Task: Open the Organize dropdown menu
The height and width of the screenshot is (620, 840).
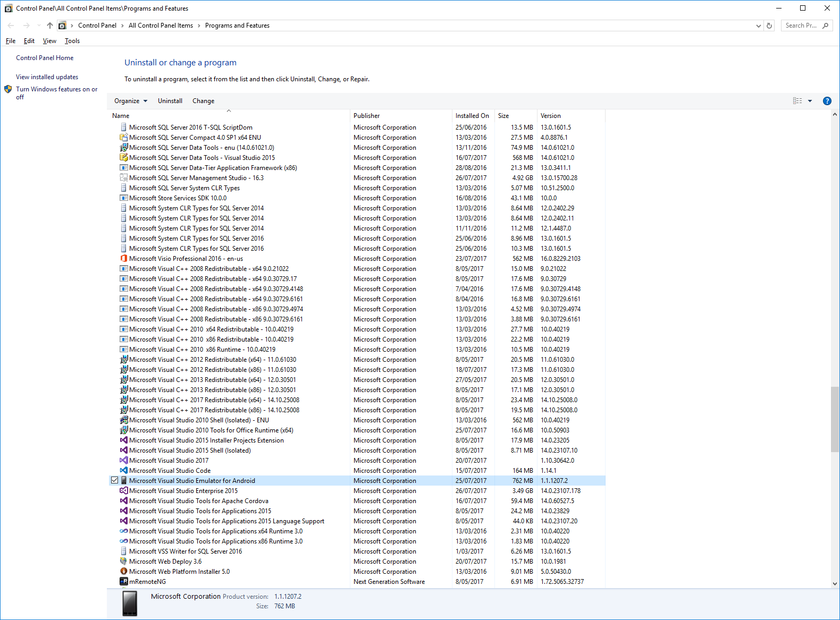Action: [x=131, y=101]
